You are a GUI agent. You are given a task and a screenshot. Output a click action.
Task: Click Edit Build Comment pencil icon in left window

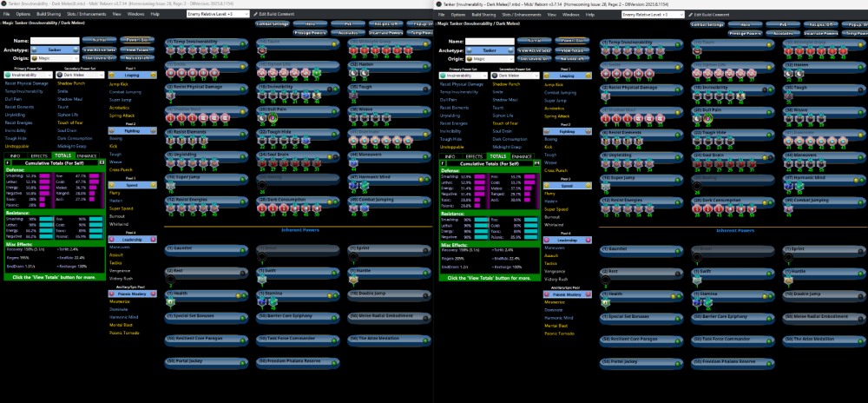pos(257,15)
